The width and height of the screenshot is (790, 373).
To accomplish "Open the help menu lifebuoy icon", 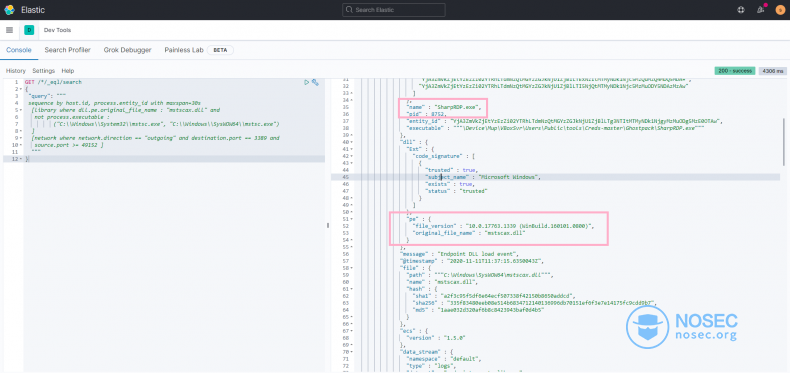I will pyautogui.click(x=741, y=10).
